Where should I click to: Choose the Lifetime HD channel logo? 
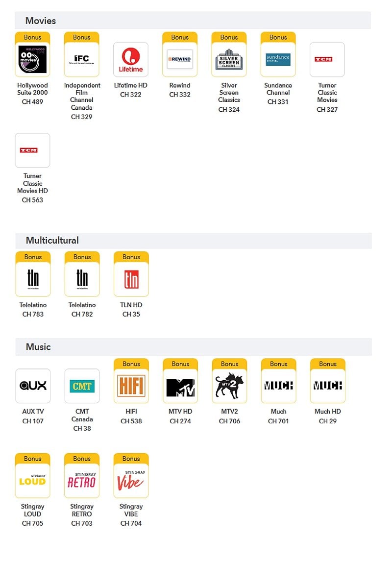131,59
